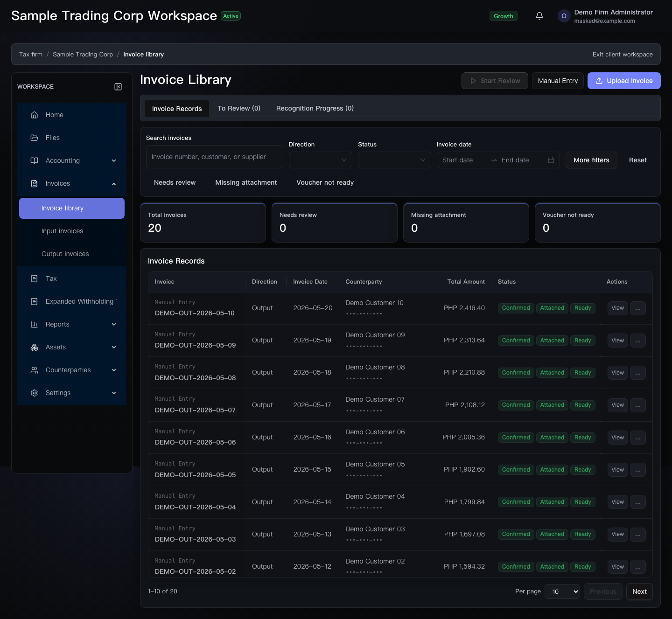Viewport: 672px width, 619px height.
Task: Switch to the Invoice Records tab
Action: pyautogui.click(x=177, y=109)
